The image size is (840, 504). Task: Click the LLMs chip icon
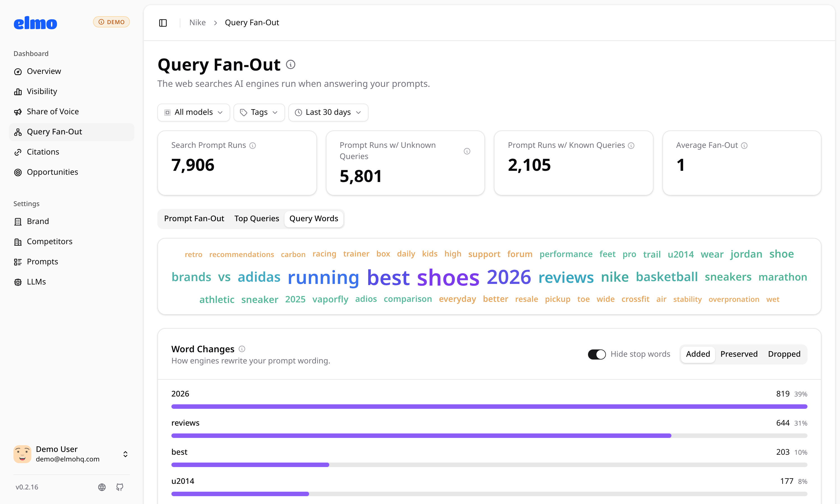18,282
